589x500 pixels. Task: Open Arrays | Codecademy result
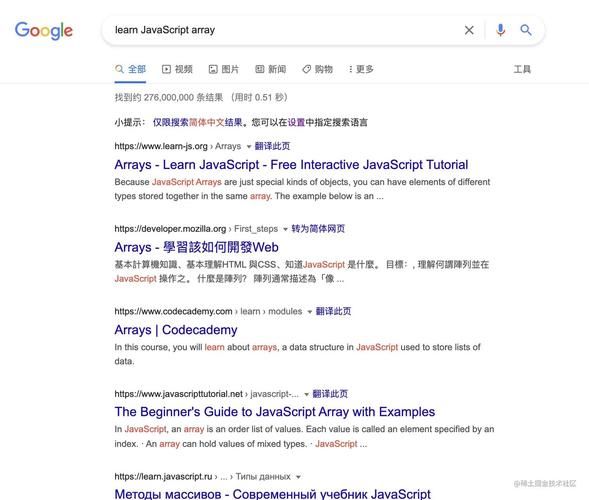(176, 330)
